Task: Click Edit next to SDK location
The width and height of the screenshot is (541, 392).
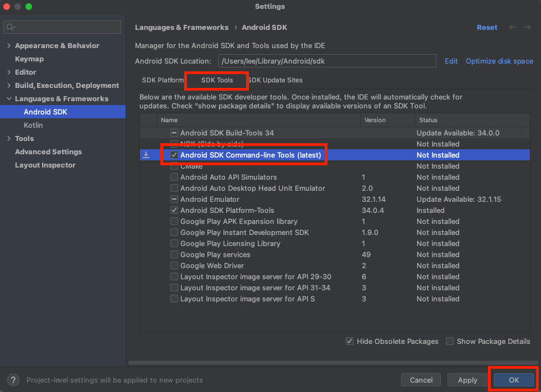Action: (x=451, y=61)
